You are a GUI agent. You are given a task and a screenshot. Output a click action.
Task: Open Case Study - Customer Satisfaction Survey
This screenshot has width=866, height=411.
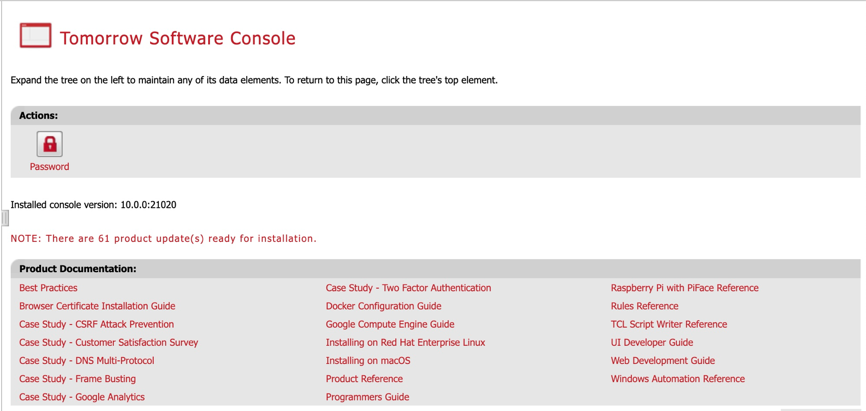(108, 342)
